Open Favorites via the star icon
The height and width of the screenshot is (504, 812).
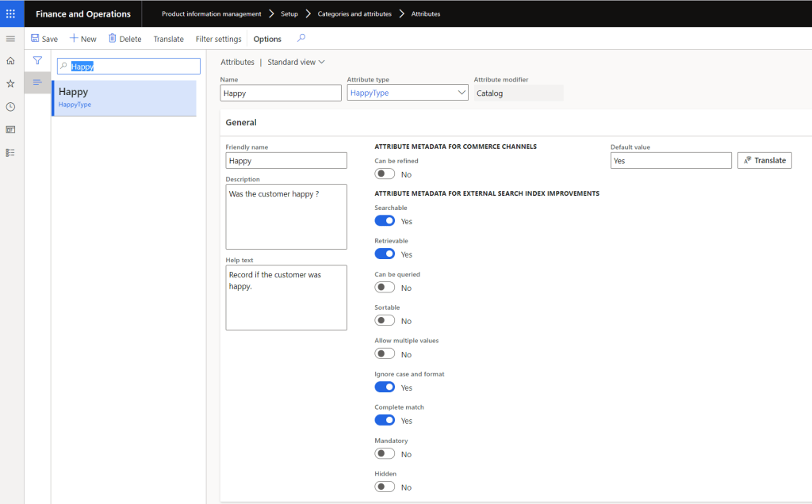pyautogui.click(x=10, y=82)
